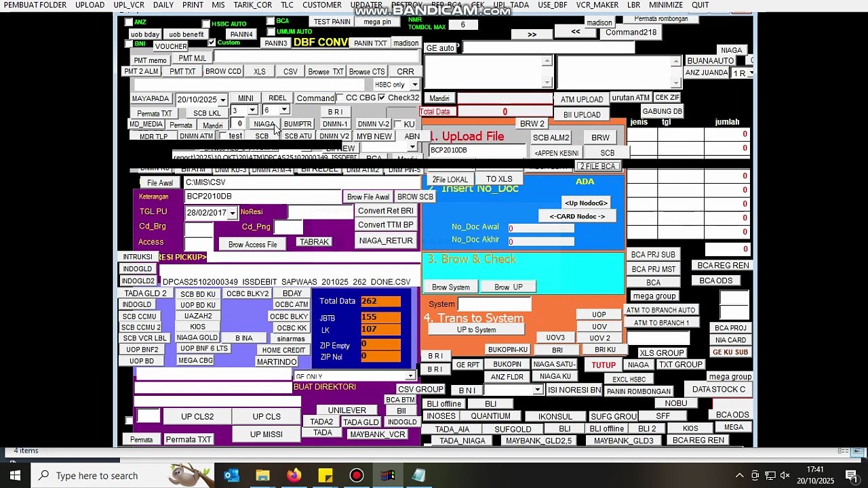The height and width of the screenshot is (488, 868).
Task: Click the Brow Access File button
Action: click(252, 245)
